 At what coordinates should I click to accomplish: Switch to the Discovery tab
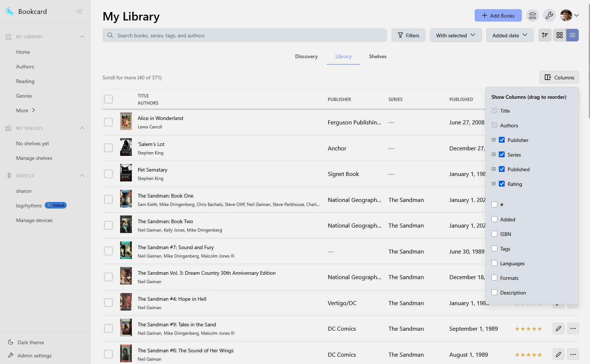306,56
